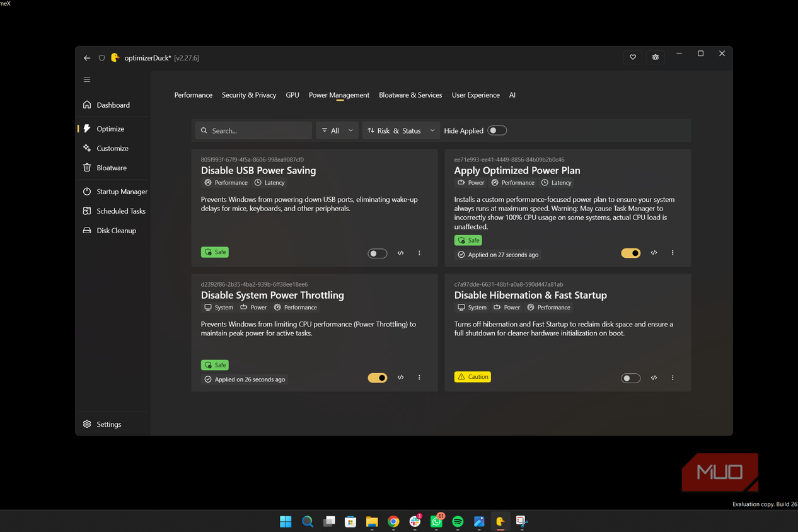Click the Safe badge on USB Power Saving
This screenshot has height=532, width=798.
tap(215, 252)
